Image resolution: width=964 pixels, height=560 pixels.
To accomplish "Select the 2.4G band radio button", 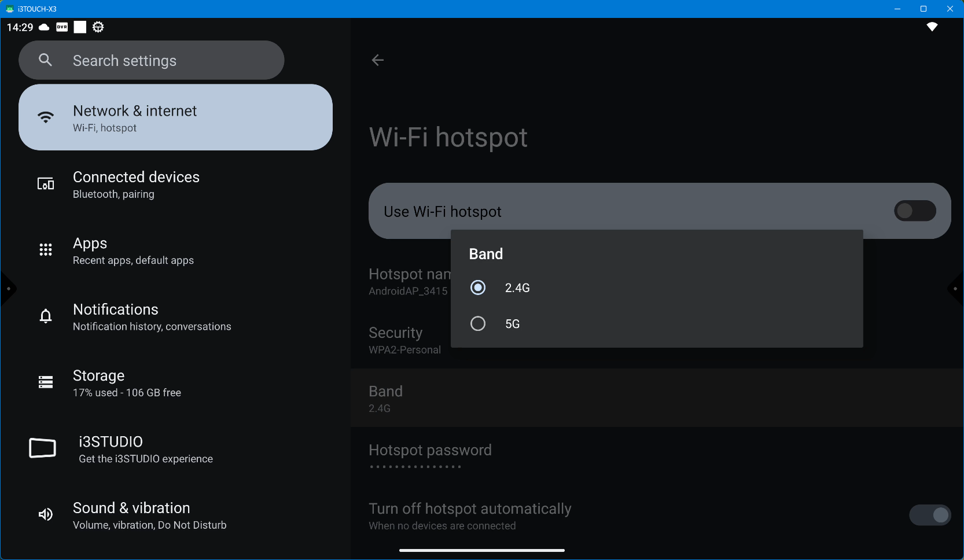I will click(x=478, y=288).
